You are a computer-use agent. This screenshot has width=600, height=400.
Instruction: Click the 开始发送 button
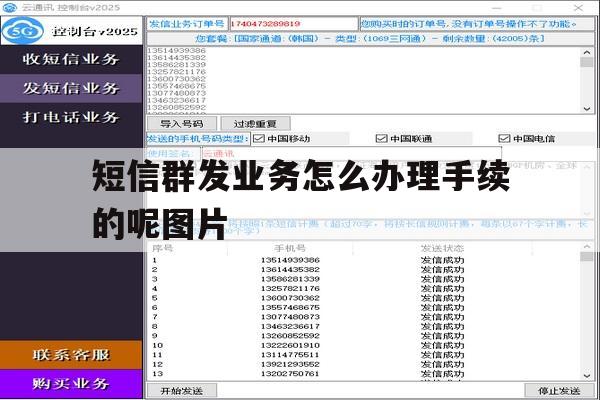pos(182,391)
